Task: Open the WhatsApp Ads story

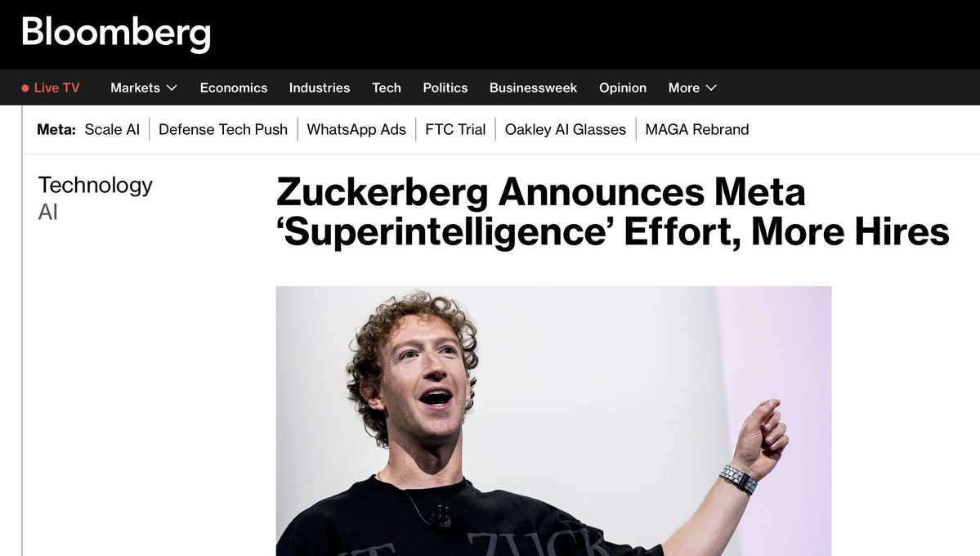Action: (356, 129)
